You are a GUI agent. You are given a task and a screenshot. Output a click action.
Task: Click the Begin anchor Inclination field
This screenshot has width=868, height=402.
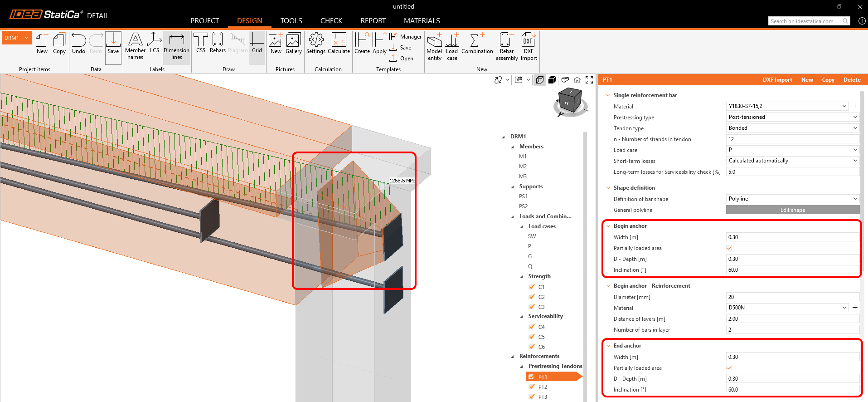point(792,270)
